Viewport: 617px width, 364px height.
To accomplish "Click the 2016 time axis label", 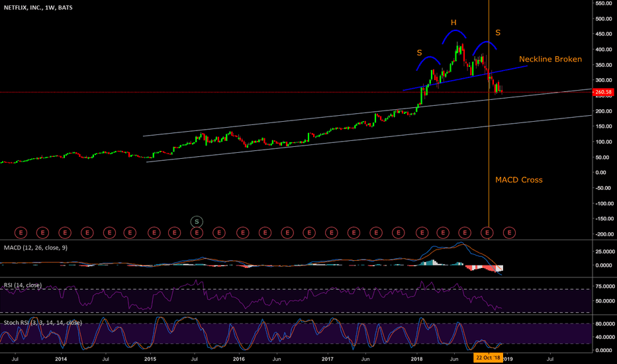I will pyautogui.click(x=239, y=359).
